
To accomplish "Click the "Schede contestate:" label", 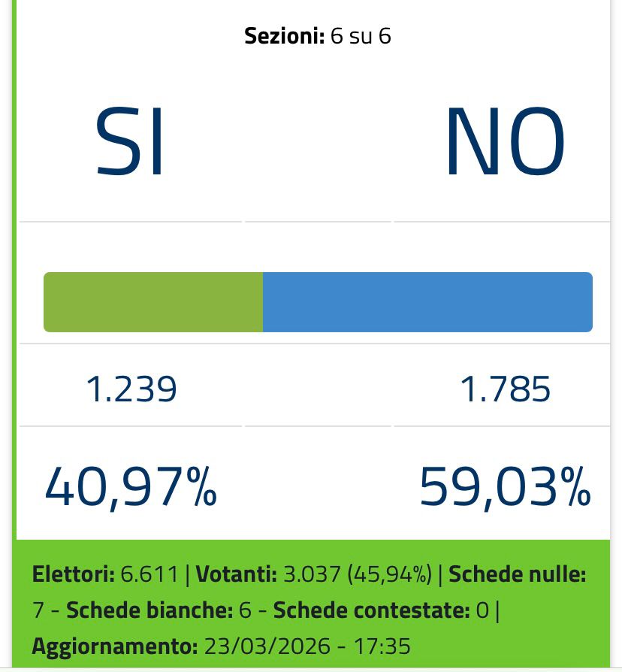I will [372, 610].
